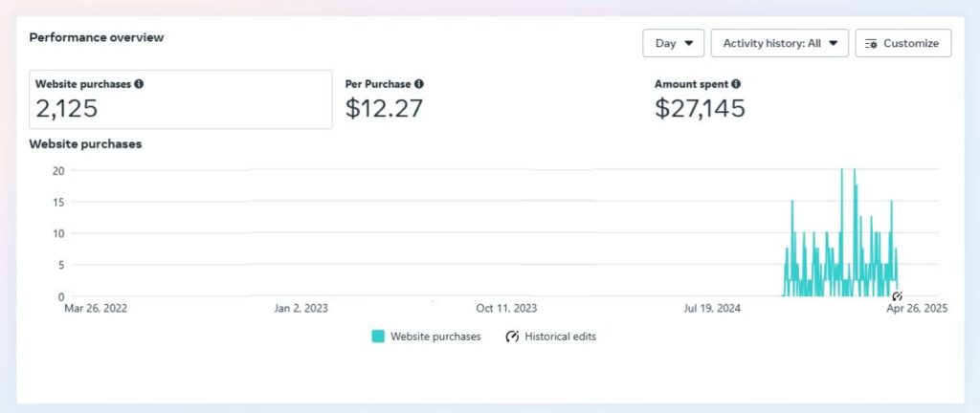Expand Activity history: All dropdown
Viewport: 980px width, 413px height.
[779, 43]
